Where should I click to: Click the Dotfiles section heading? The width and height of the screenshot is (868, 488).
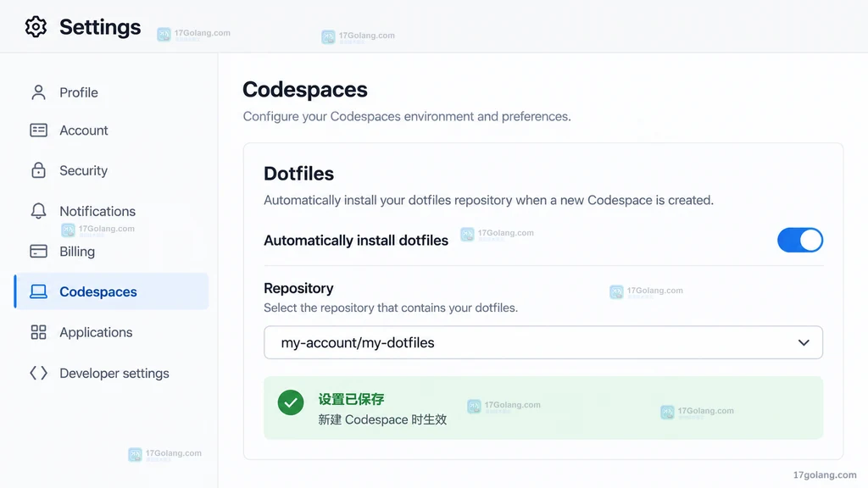(299, 174)
